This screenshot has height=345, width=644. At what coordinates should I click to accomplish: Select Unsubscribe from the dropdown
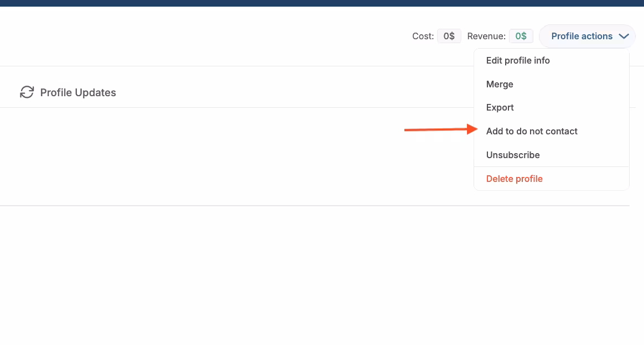(x=513, y=155)
